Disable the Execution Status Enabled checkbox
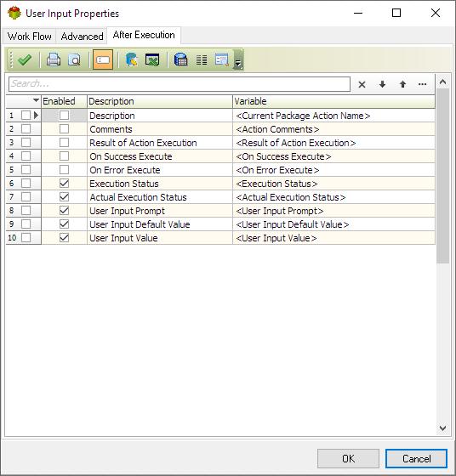 point(64,184)
